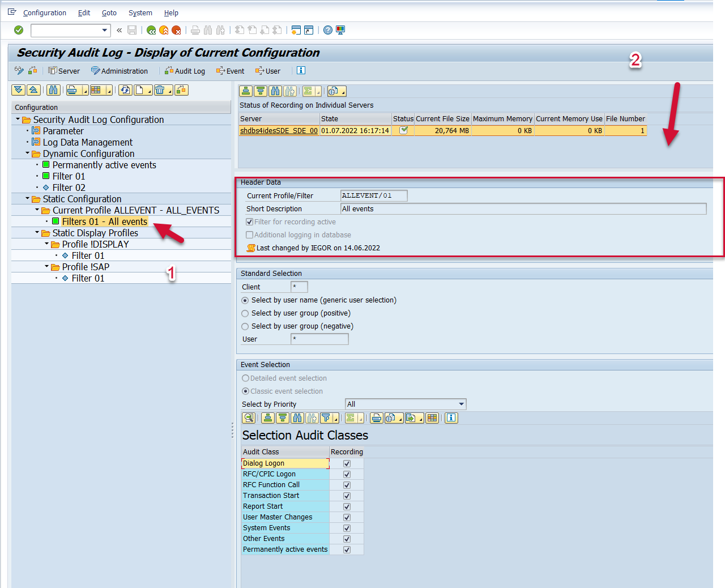Open the Help question mark icon
The height and width of the screenshot is (588, 725).
328,30
